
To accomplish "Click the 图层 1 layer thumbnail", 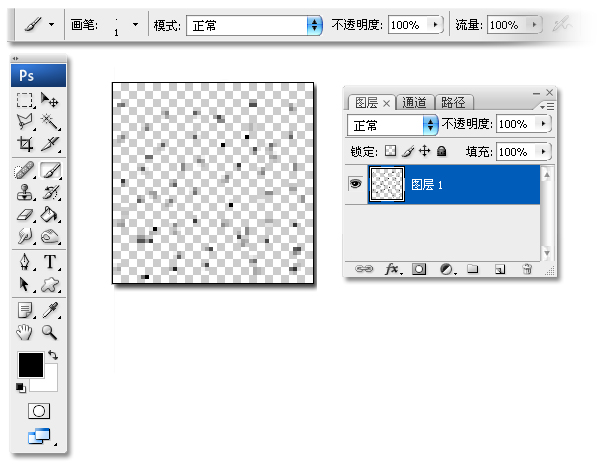I will click(387, 184).
